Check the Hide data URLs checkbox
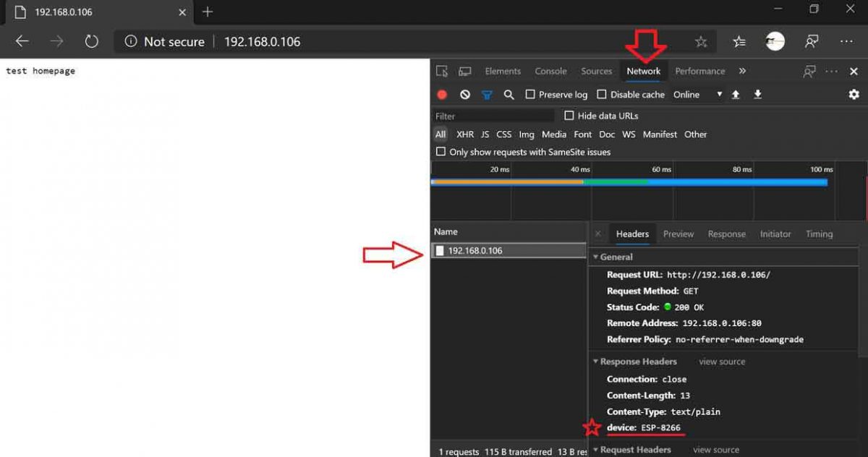This screenshot has width=868, height=457. pyautogui.click(x=569, y=116)
